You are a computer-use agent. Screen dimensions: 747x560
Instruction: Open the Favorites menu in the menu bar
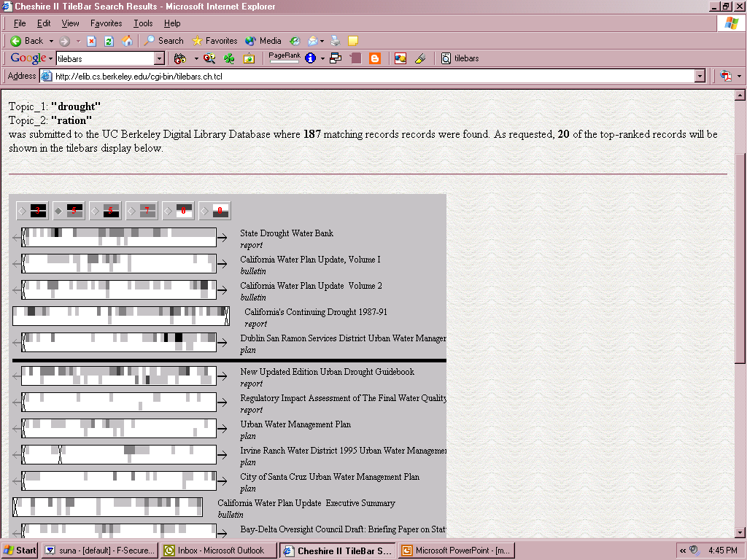point(107,23)
